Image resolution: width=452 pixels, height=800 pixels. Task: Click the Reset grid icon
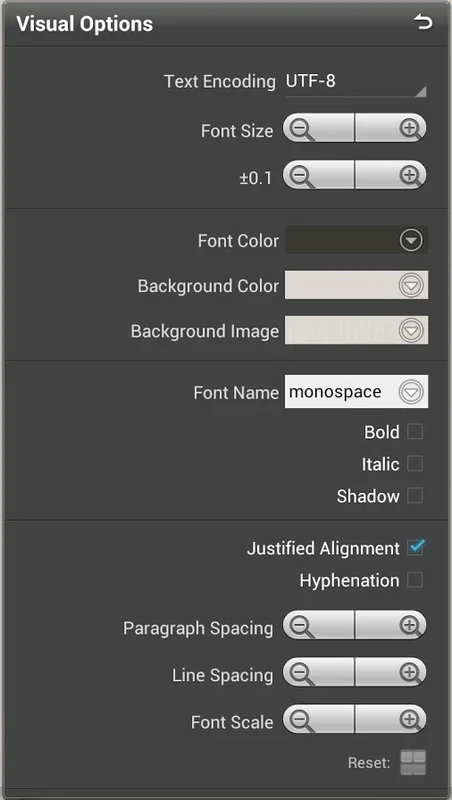click(x=413, y=763)
